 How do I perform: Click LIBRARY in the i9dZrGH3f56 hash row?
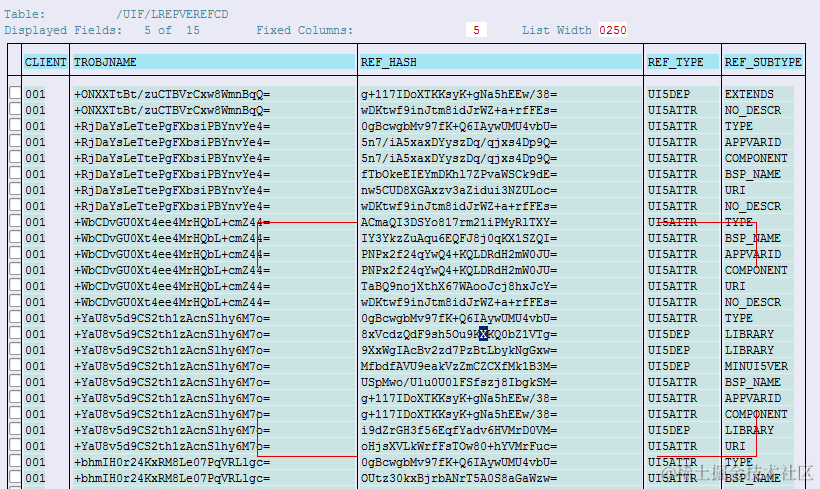pyautogui.click(x=749, y=430)
